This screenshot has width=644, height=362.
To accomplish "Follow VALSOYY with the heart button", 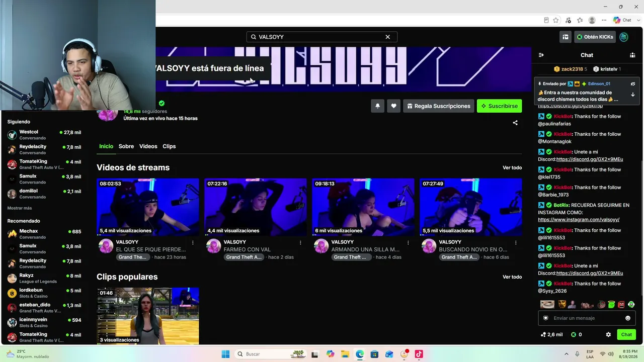I will pyautogui.click(x=393, y=106).
